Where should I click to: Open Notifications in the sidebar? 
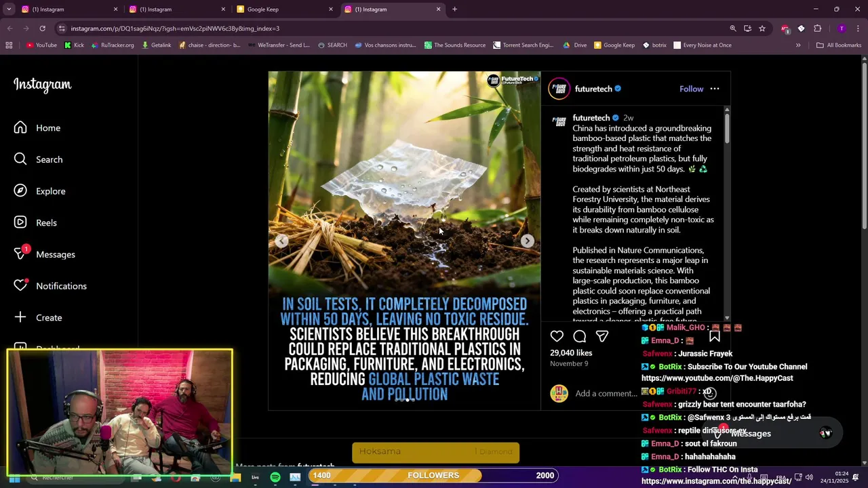pyautogui.click(x=51, y=286)
